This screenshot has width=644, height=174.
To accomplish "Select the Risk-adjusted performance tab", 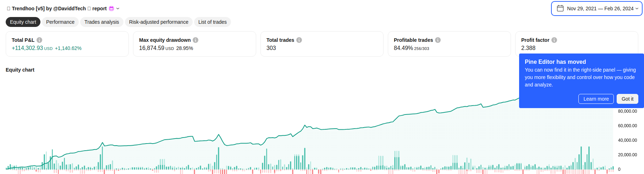I will pyautogui.click(x=159, y=22).
